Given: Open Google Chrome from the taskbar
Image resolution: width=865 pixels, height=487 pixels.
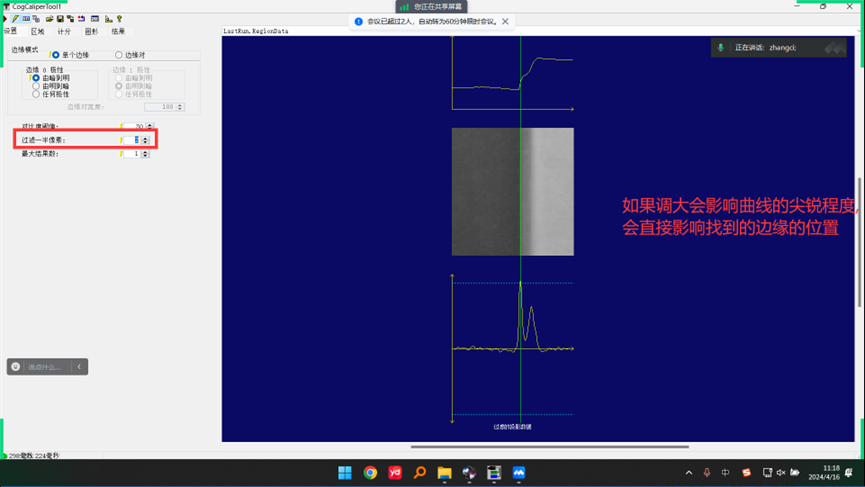Looking at the screenshot, I should (370, 473).
